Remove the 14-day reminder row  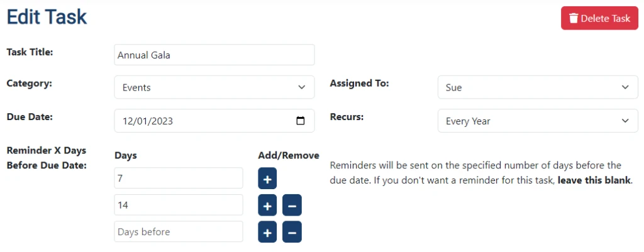pos(292,205)
